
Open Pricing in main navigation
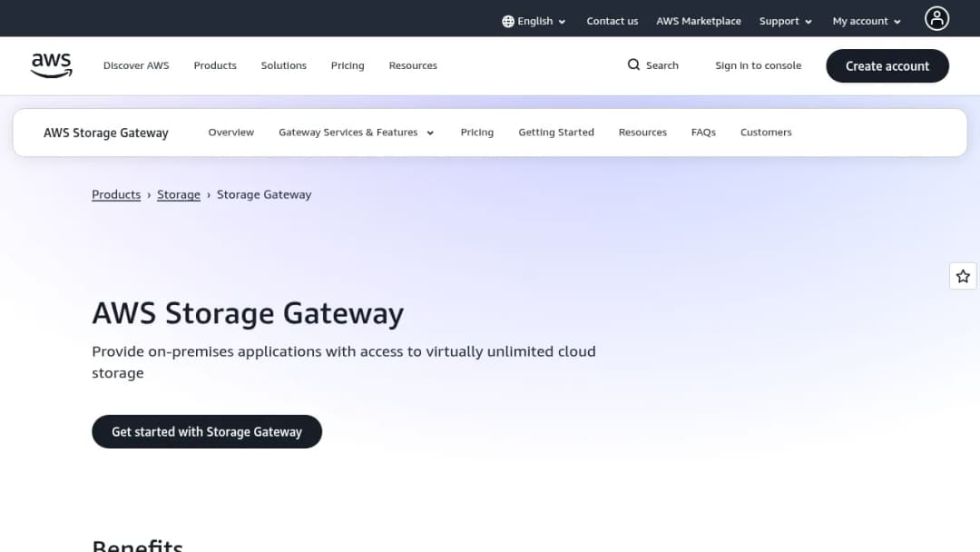pos(348,65)
